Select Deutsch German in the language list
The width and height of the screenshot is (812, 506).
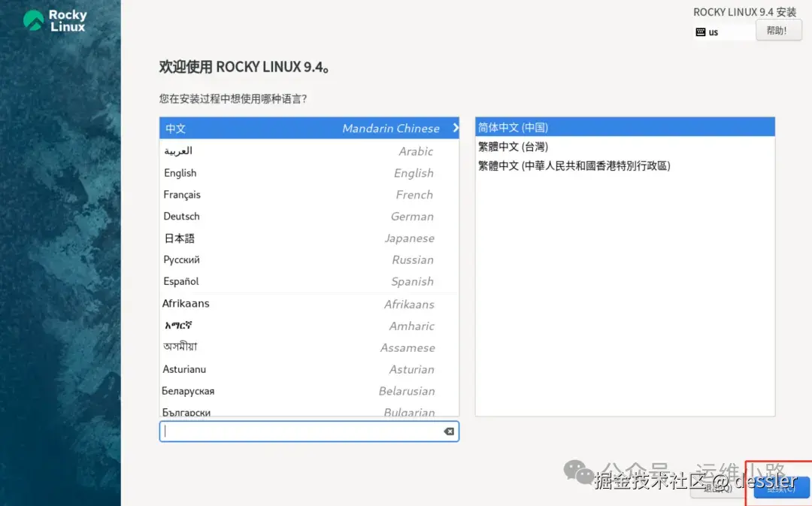(309, 216)
